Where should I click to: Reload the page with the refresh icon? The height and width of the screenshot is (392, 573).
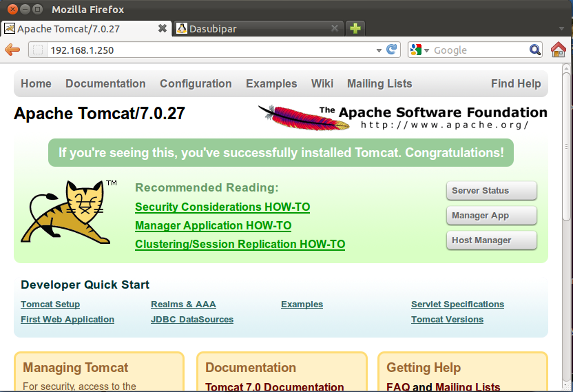[391, 50]
